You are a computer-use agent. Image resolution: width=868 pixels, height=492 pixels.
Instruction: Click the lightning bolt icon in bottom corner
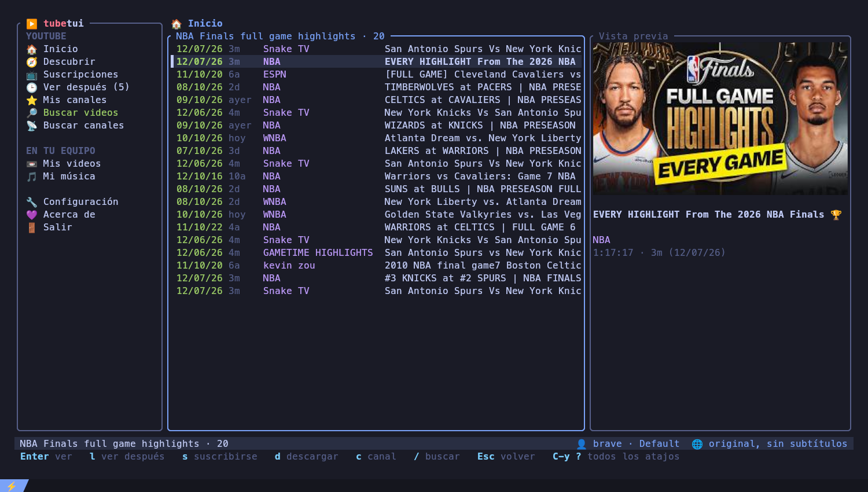[12, 486]
